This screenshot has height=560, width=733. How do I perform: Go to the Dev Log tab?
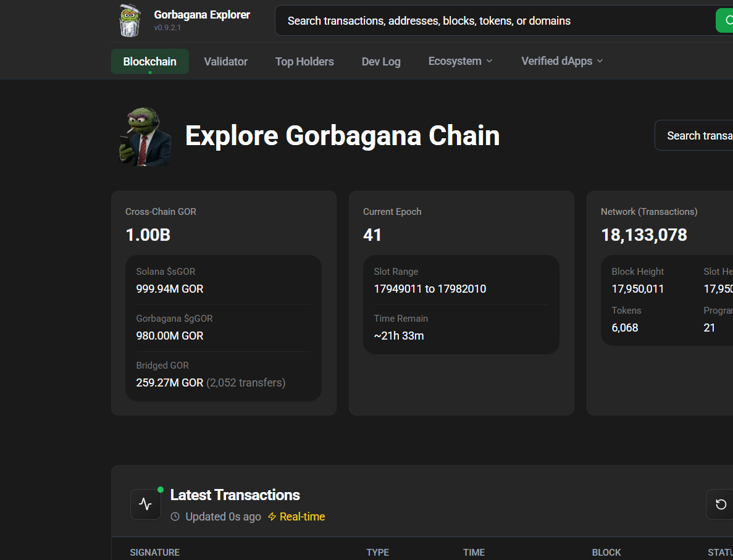coord(381,62)
